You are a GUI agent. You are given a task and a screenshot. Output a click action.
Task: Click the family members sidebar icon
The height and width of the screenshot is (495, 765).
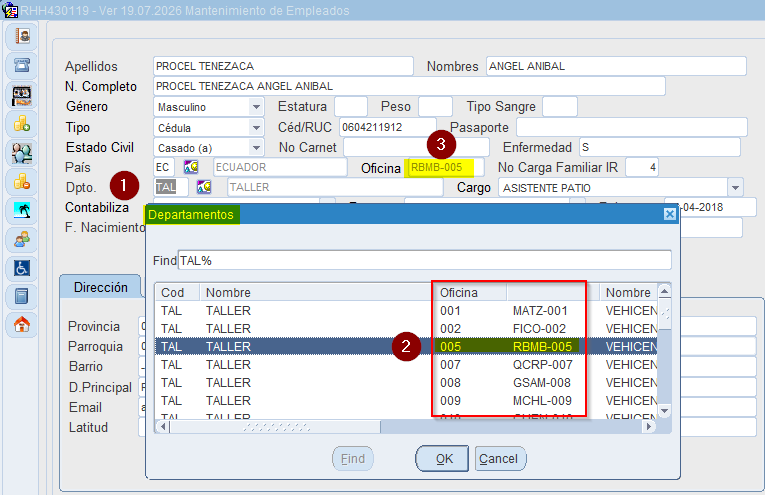21,239
